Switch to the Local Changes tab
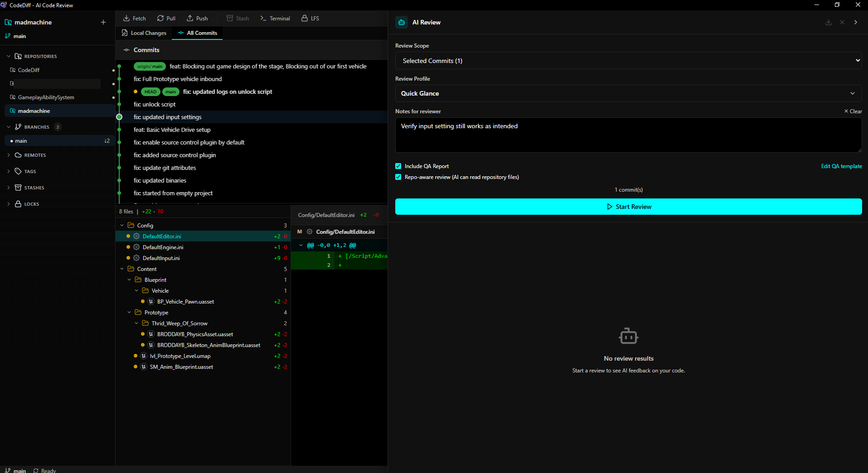 click(144, 33)
